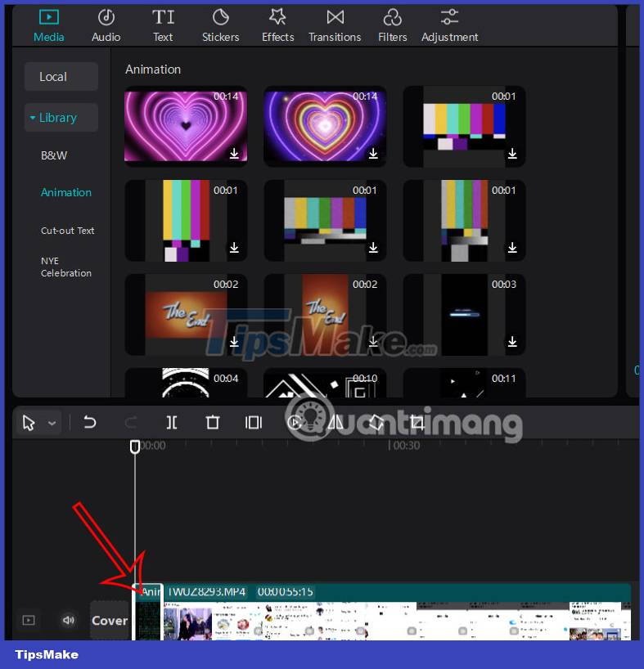Viewport: 644px width, 669px height.
Task: Download the first-row color bars clip
Action: coord(512,153)
